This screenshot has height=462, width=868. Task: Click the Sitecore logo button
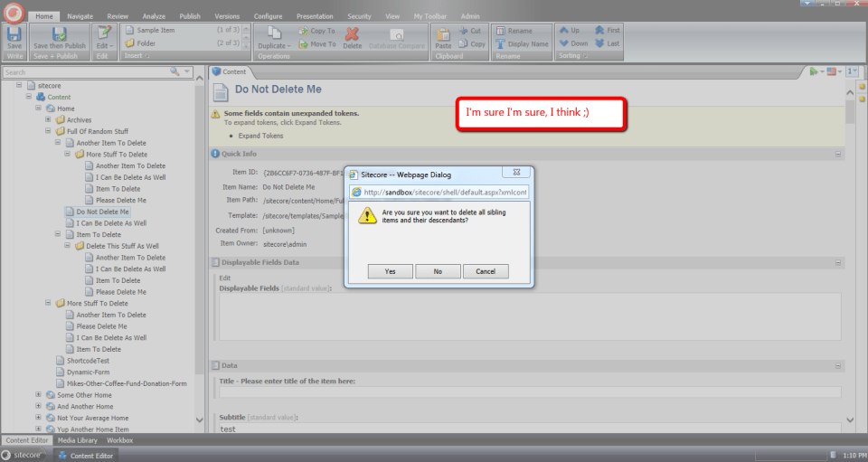[x=14, y=13]
